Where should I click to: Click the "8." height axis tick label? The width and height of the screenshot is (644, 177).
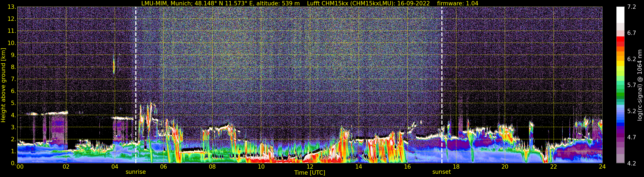click(x=13, y=67)
